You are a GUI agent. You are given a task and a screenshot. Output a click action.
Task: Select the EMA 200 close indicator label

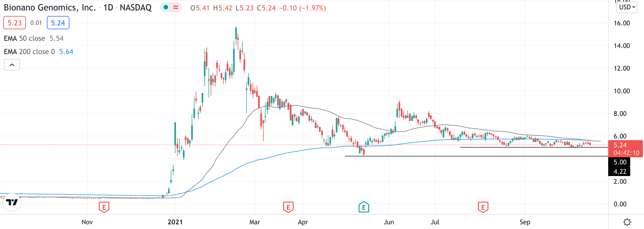(x=29, y=52)
